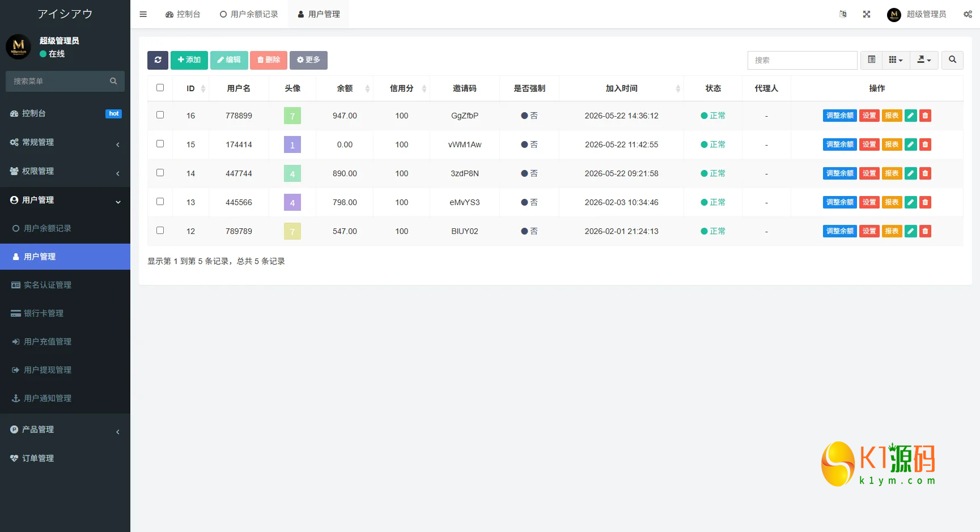Switch to the 控制台 top tab

pos(183,14)
